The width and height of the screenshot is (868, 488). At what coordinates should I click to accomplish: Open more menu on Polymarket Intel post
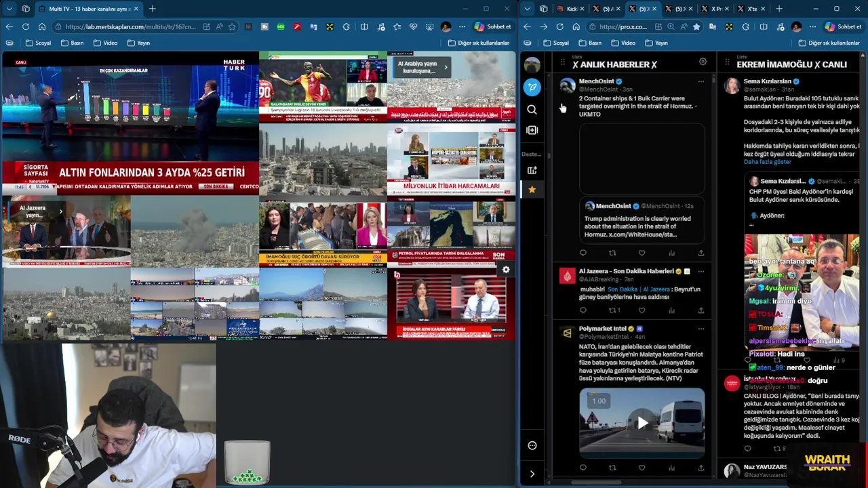tap(701, 329)
